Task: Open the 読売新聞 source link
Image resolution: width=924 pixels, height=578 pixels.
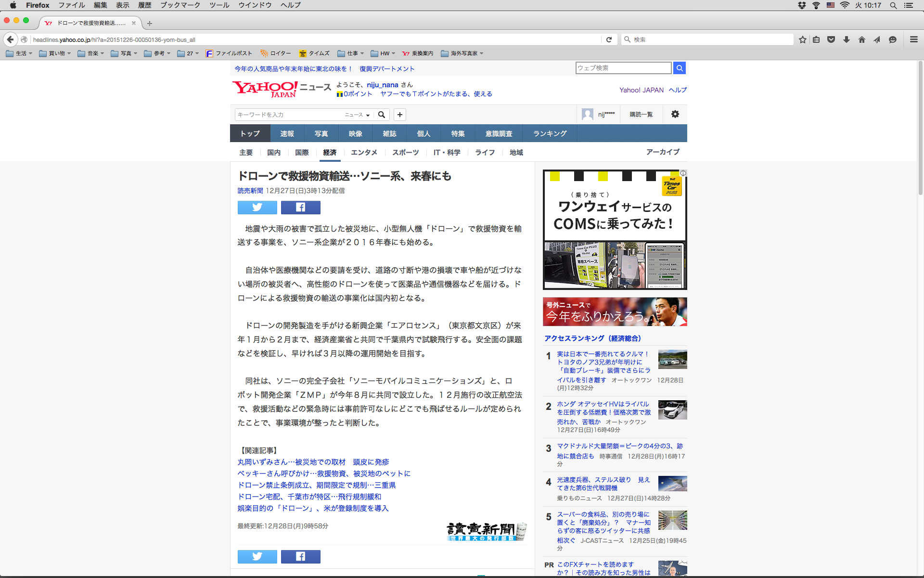Action: tap(250, 191)
